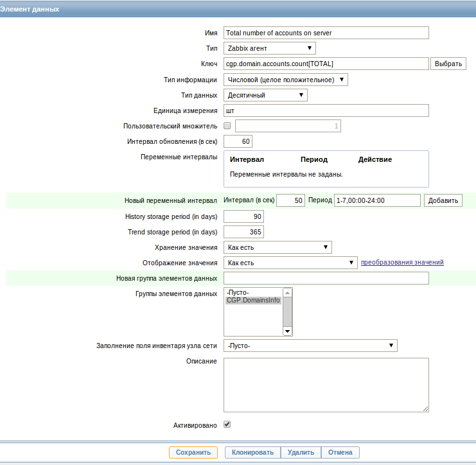Click the Новая группа элементов данных field
This screenshot has width=476, height=465.
coord(326,278)
